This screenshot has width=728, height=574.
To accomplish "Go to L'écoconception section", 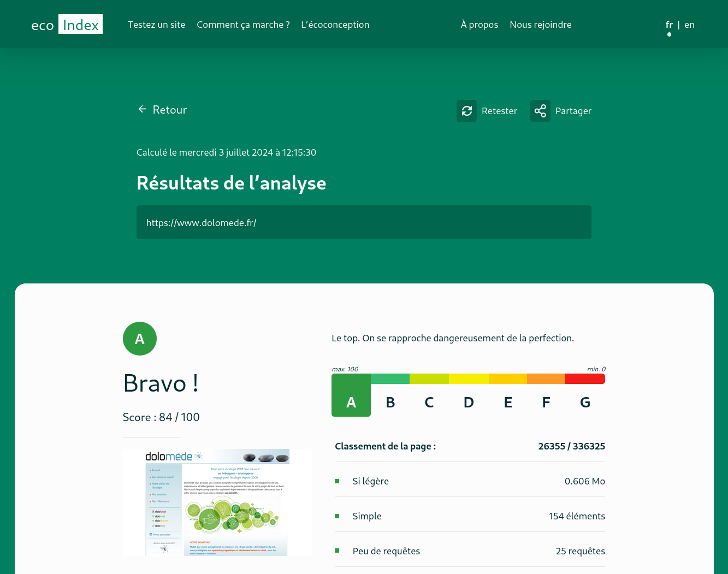I will (335, 25).
